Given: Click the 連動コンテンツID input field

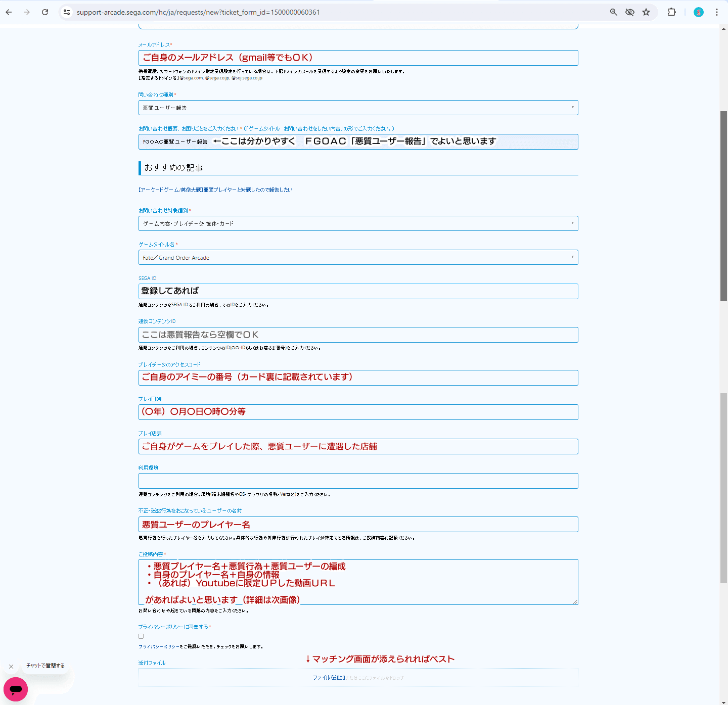Looking at the screenshot, I should click(x=358, y=335).
